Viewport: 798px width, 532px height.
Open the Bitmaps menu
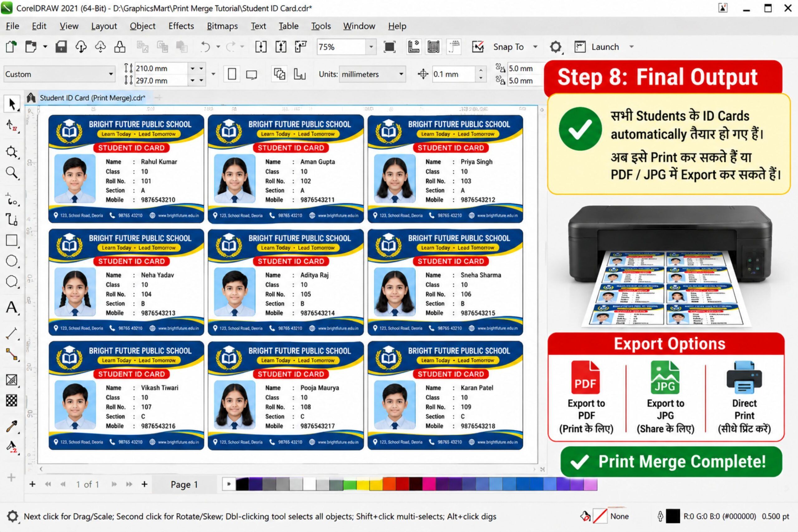222,26
